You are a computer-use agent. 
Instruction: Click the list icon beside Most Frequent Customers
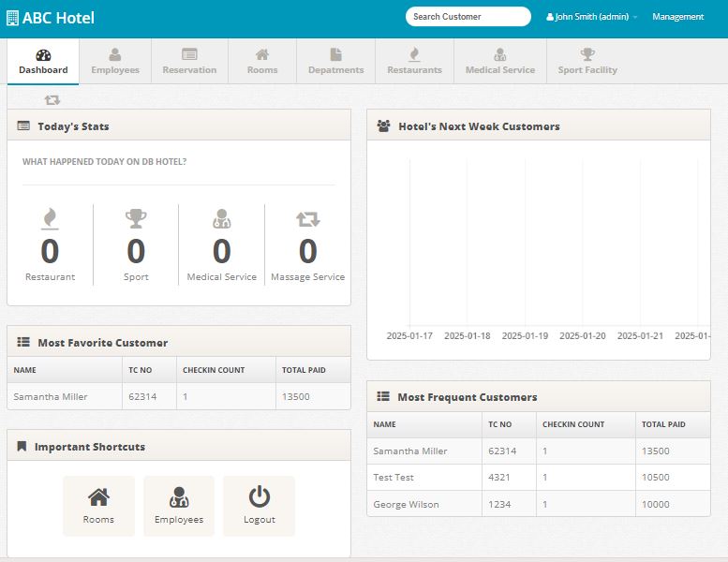point(383,396)
